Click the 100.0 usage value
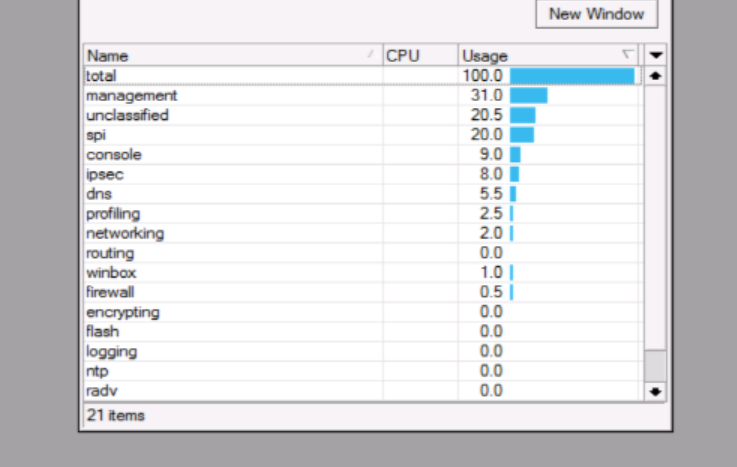Viewport: 737px width, 467px height. tap(483, 76)
